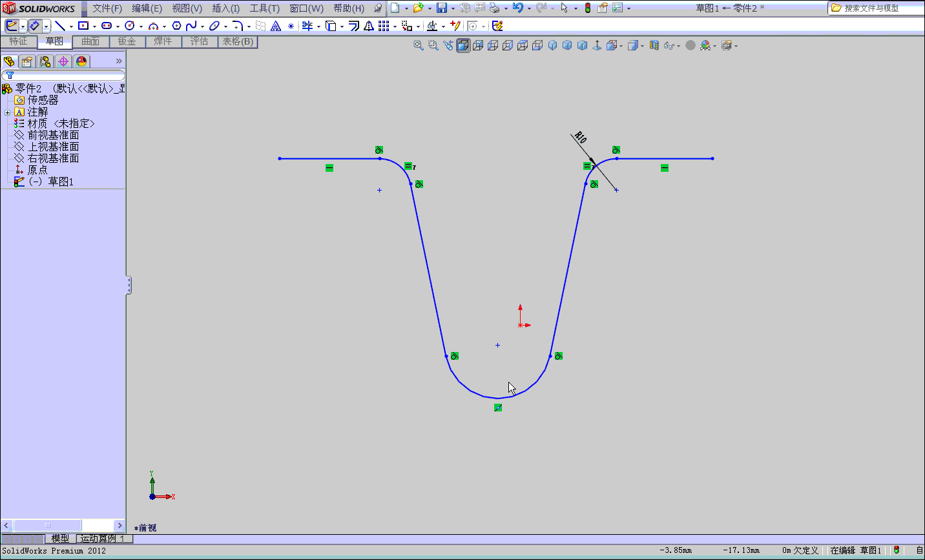Click the Exit Sketch icon
Viewport: 925px width, 560px height.
12,26
